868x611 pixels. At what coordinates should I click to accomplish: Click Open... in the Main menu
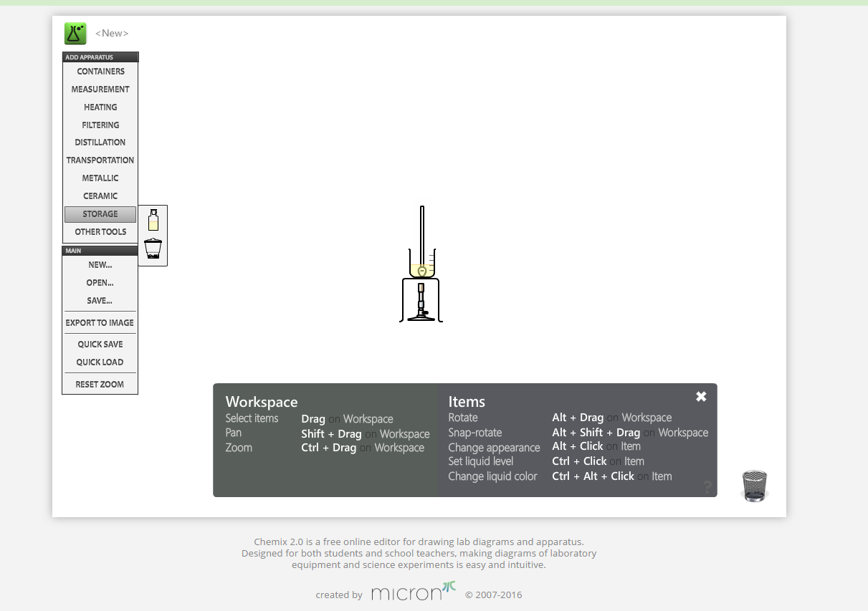[x=100, y=283]
